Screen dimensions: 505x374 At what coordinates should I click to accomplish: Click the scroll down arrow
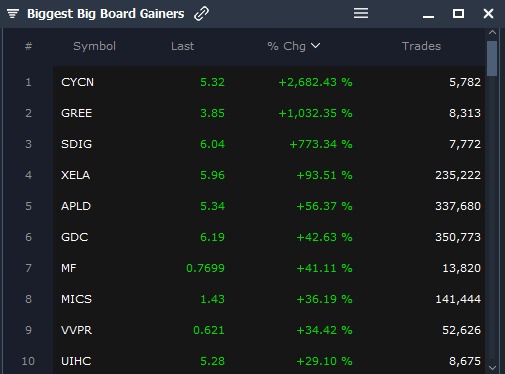point(492,368)
